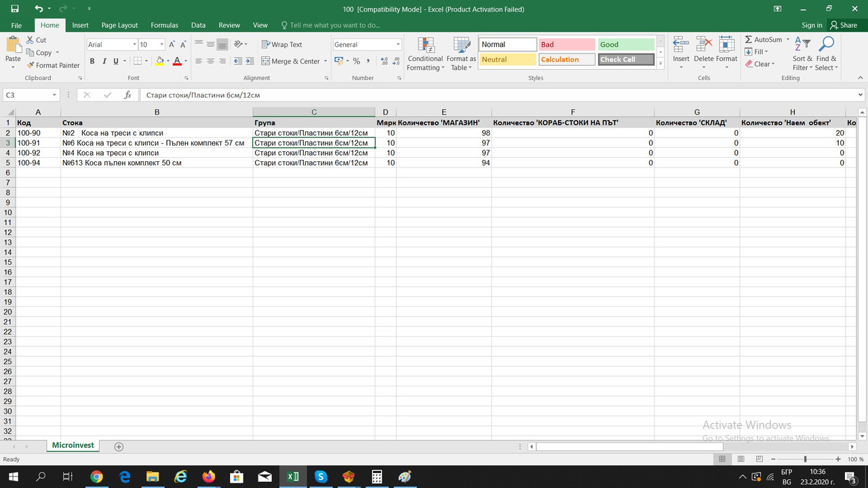
Task: Expand the cell styles gallery
Action: [x=660, y=64]
